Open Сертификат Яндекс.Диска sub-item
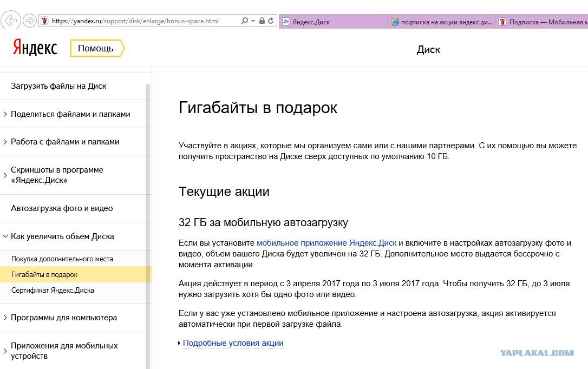588x369 pixels. tap(53, 291)
